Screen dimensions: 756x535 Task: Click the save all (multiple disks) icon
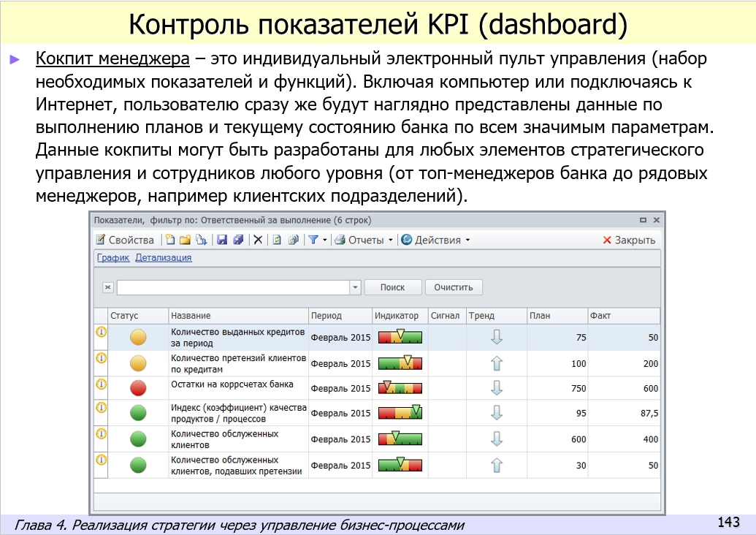point(237,240)
